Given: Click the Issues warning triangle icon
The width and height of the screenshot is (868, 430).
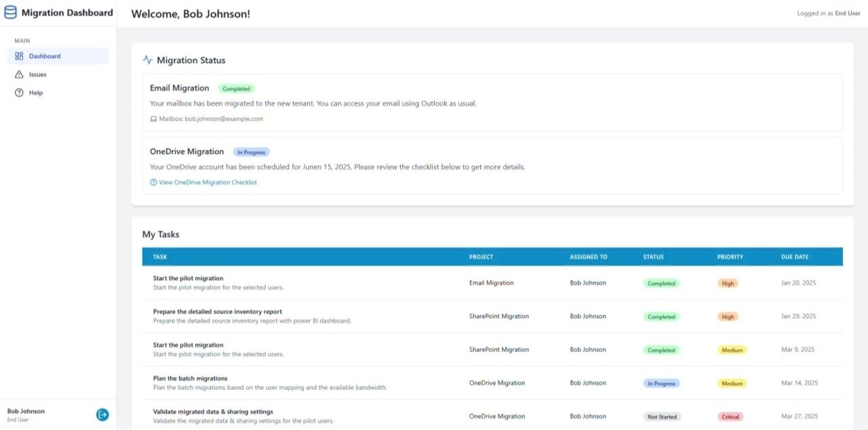Looking at the screenshot, I should click(x=19, y=75).
